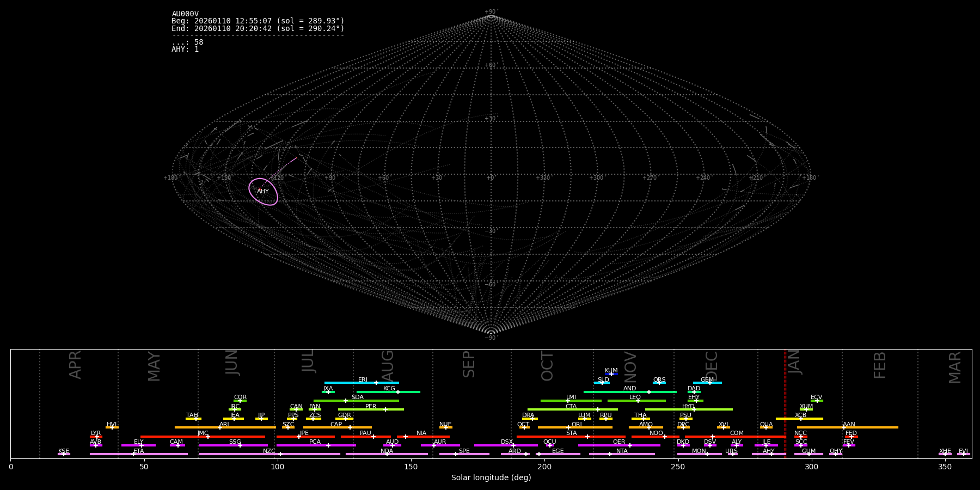Click the SDA shower peak marker
The height and width of the screenshot is (490, 980).
(x=345, y=401)
